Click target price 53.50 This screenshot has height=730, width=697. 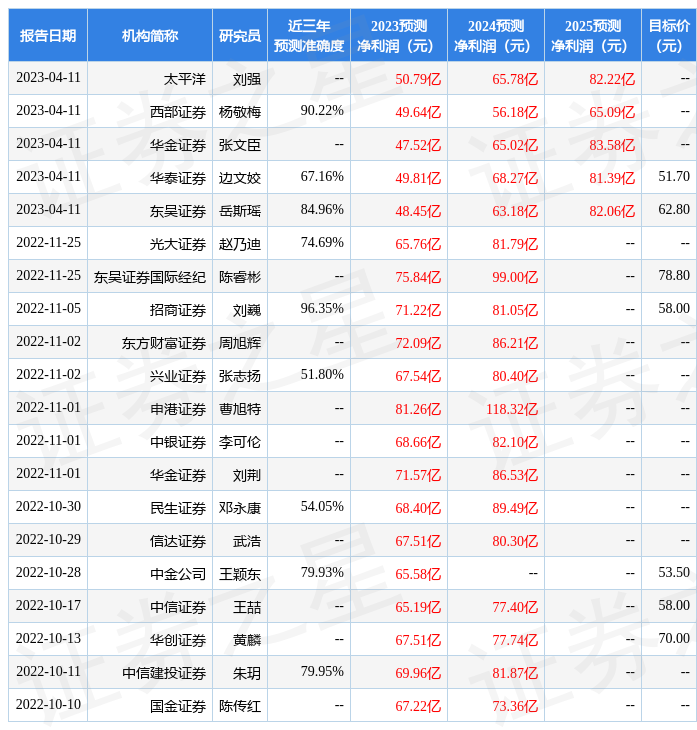pyautogui.click(x=674, y=573)
